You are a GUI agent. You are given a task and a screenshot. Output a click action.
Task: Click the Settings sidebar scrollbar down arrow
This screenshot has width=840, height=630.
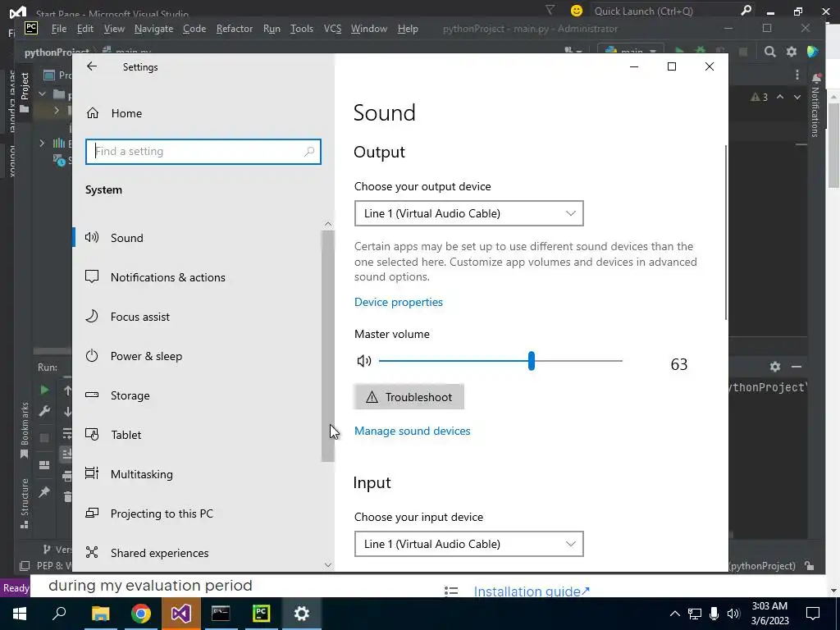(x=328, y=564)
